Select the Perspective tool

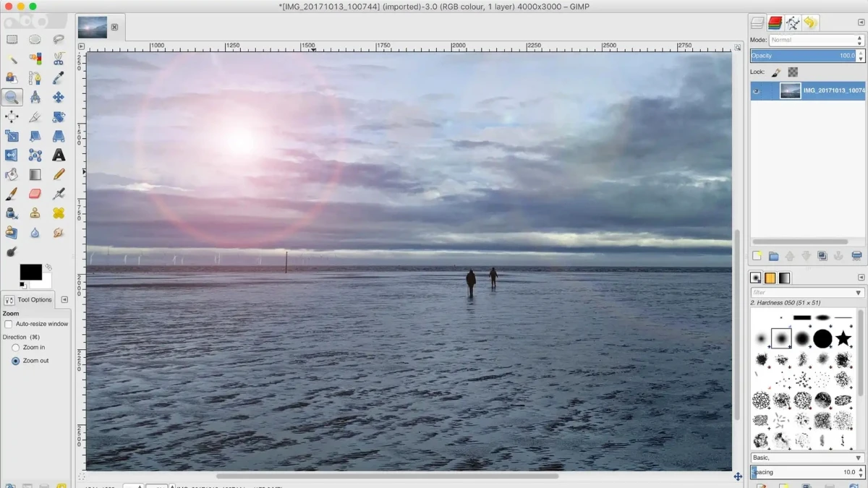point(59,136)
